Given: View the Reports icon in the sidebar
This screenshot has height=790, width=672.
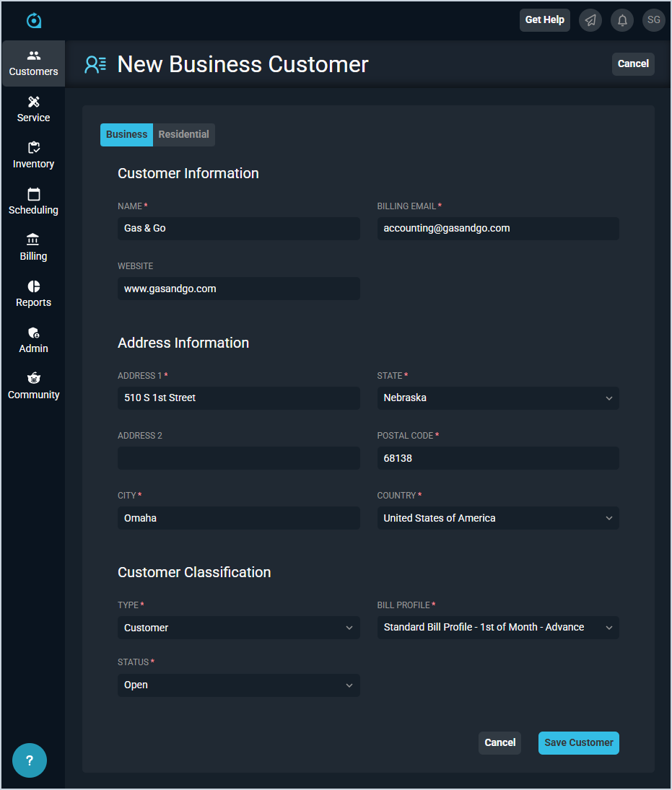Looking at the screenshot, I should [x=33, y=294].
